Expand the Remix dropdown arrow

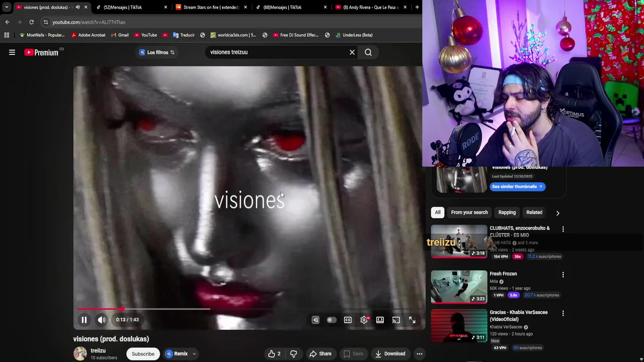click(194, 354)
